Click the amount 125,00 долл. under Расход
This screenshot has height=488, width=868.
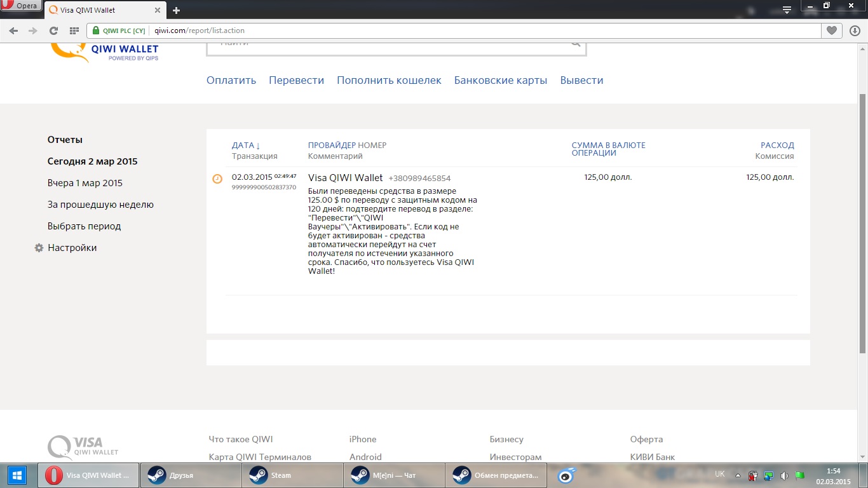click(x=770, y=177)
